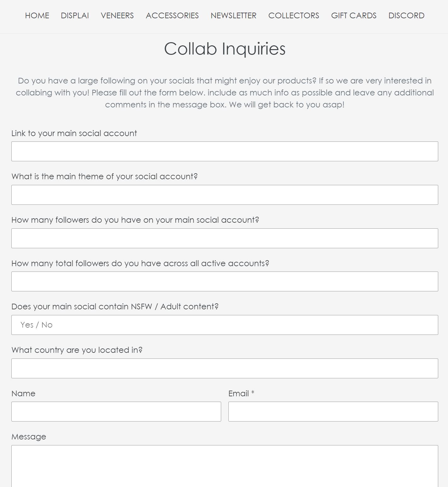Click the main theme input field
The width and height of the screenshot is (448, 487).
pyautogui.click(x=225, y=195)
